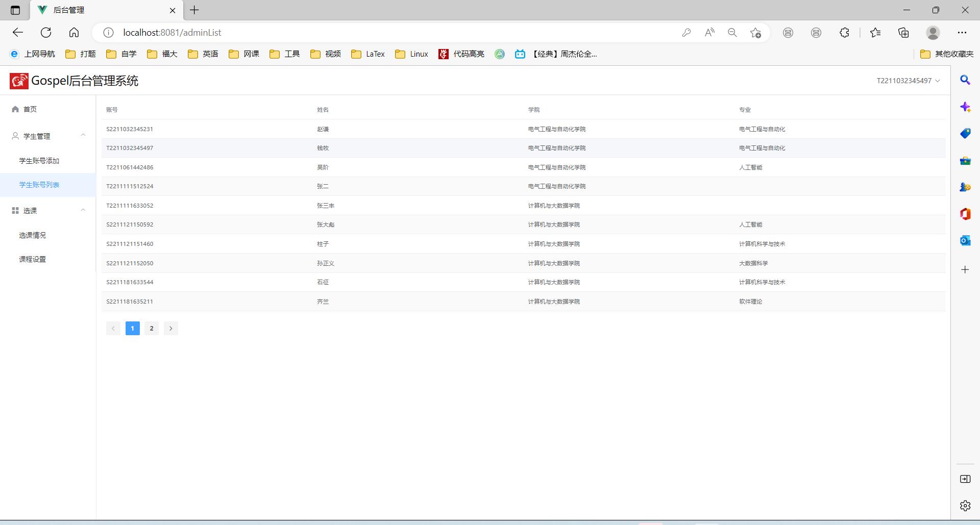The height and width of the screenshot is (525, 980).
Task: Open the LaTeX bookmarks folder
Action: [369, 54]
